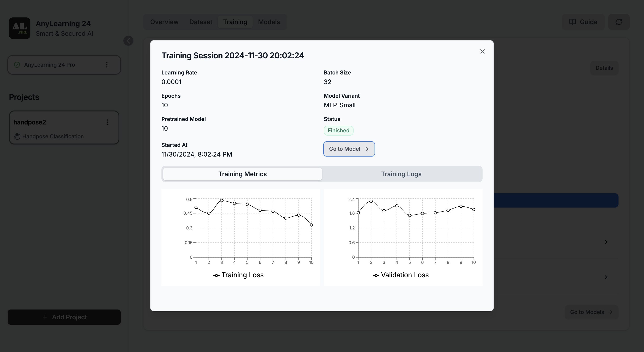The width and height of the screenshot is (644, 352).
Task: Click the hand icon beside Handpose Classification
Action: (x=17, y=136)
